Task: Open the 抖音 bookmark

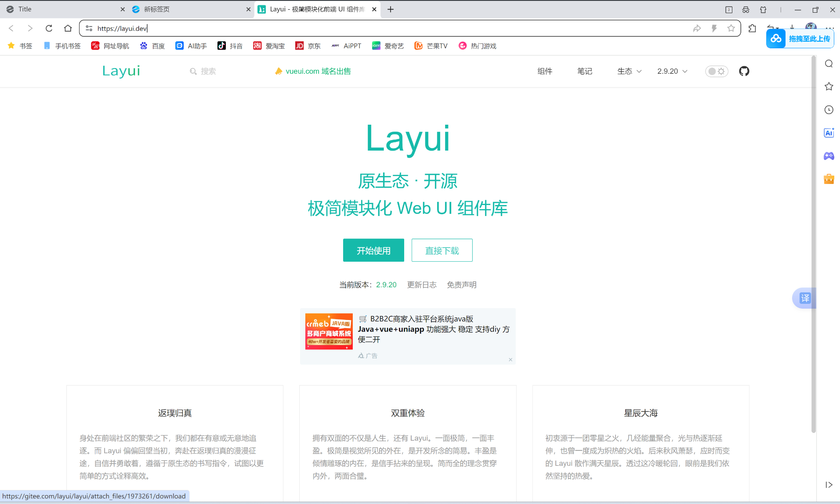Action: click(x=230, y=46)
